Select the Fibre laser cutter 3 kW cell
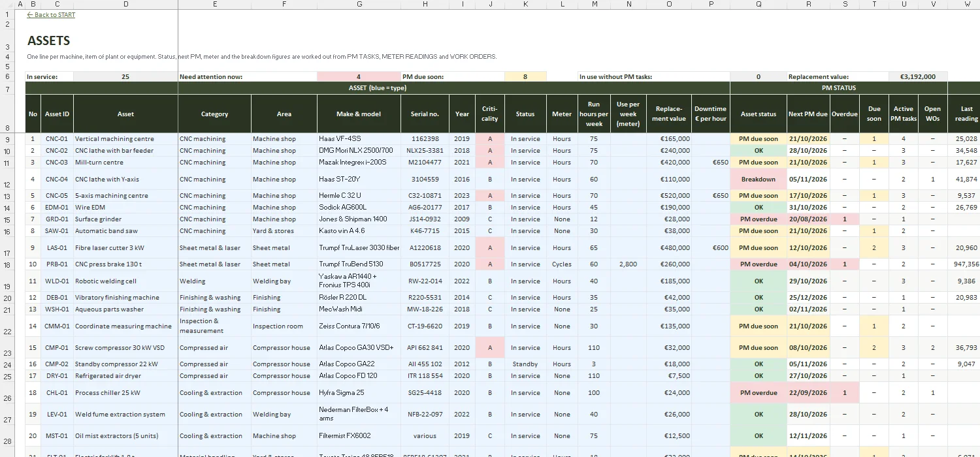The image size is (980, 457). point(125,248)
